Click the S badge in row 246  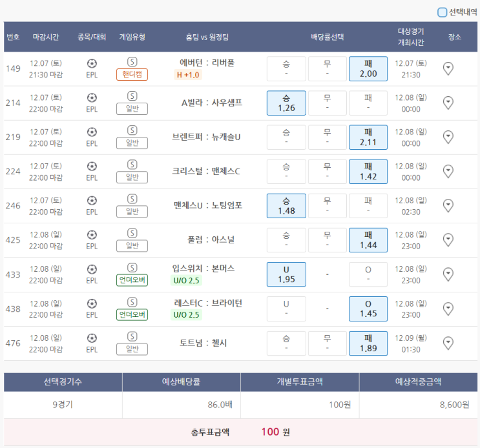pyautogui.click(x=132, y=199)
